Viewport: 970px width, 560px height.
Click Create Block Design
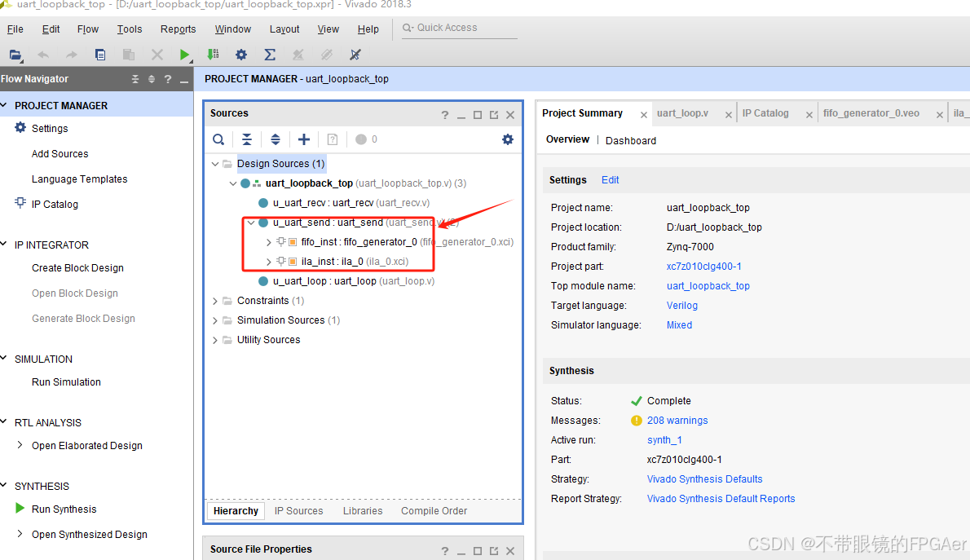pos(77,268)
